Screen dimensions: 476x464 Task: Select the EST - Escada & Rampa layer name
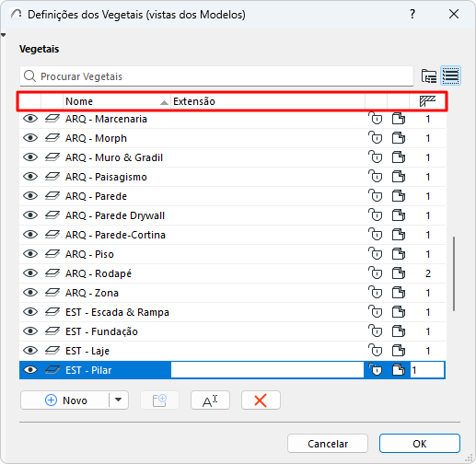117,312
